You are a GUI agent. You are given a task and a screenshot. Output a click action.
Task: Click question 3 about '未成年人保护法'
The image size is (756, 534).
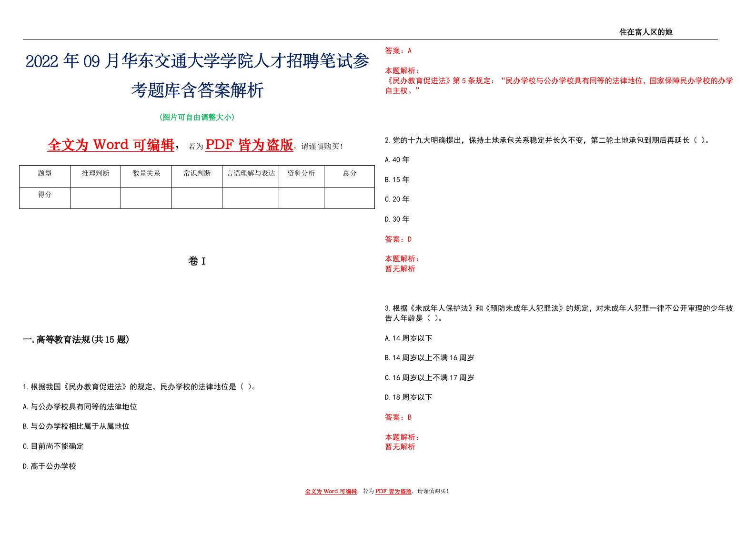coord(559,313)
